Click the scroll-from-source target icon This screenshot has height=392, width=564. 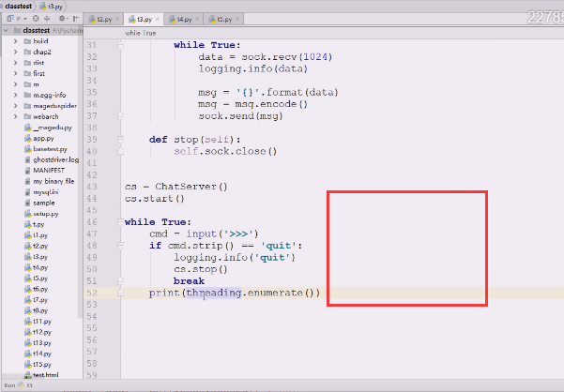(x=36, y=19)
